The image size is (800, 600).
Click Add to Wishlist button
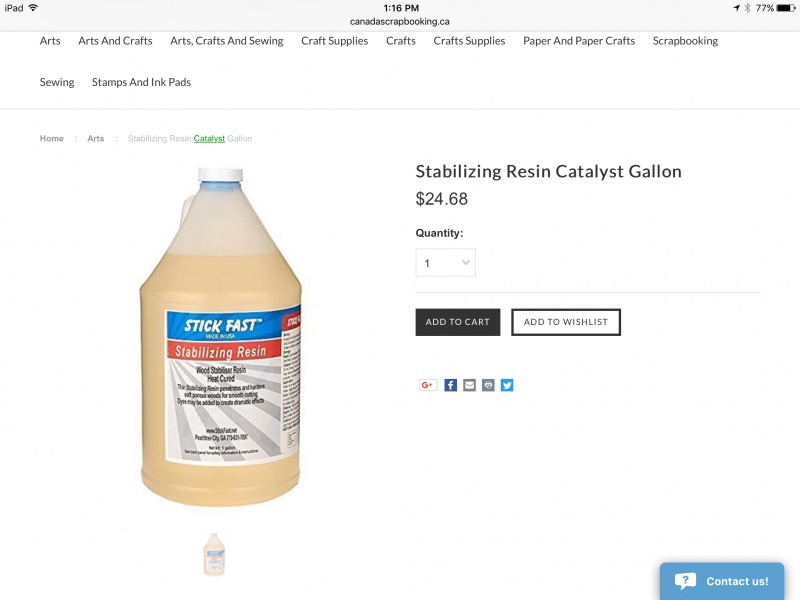566,322
